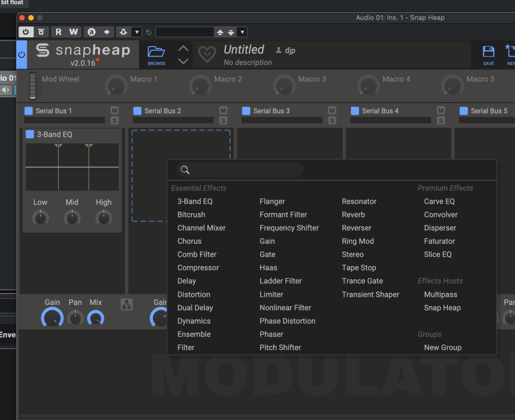Disable Serial Bus 1 with its blue square

tap(29, 111)
